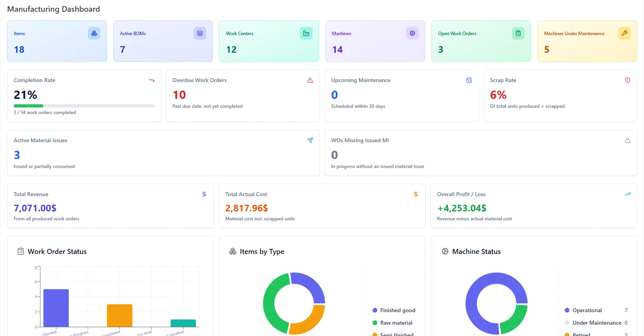
Task: Click the Machine Status donut chart
Action: pyautogui.click(x=496, y=304)
